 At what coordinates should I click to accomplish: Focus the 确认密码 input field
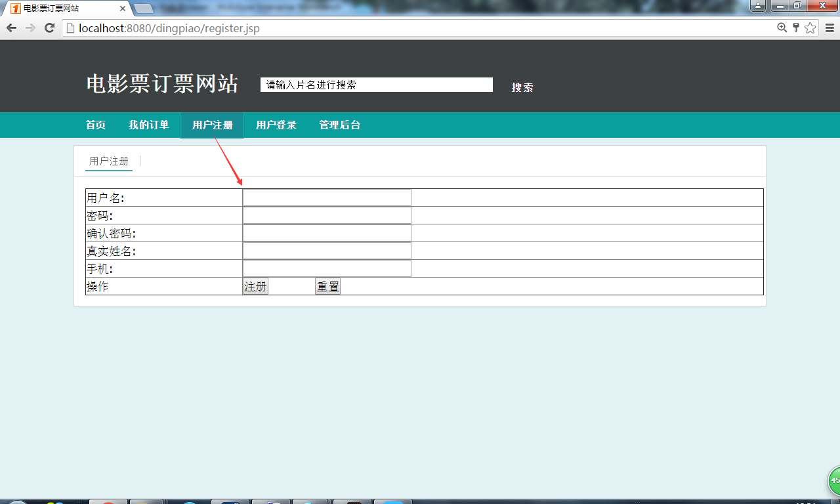[327, 233]
